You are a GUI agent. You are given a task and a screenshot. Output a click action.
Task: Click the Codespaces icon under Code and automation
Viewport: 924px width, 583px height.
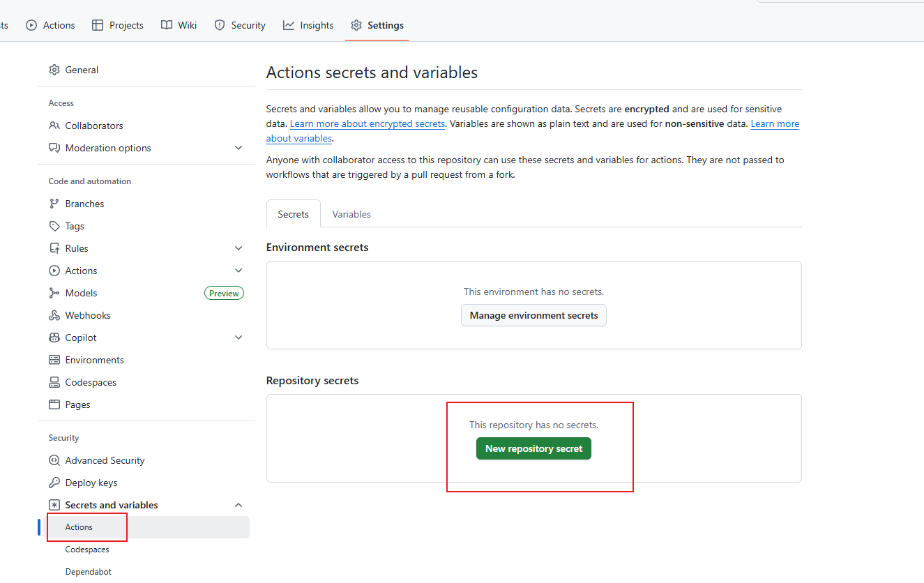pos(54,382)
